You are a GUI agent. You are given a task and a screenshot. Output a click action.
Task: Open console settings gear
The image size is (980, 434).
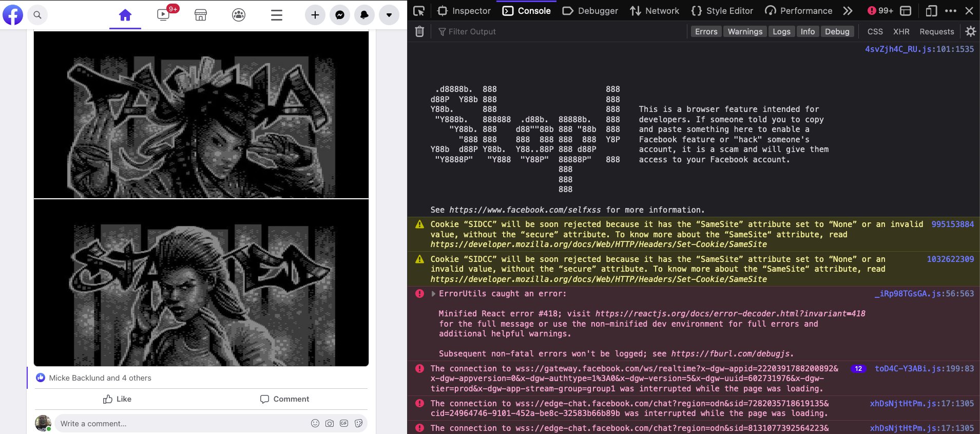970,31
